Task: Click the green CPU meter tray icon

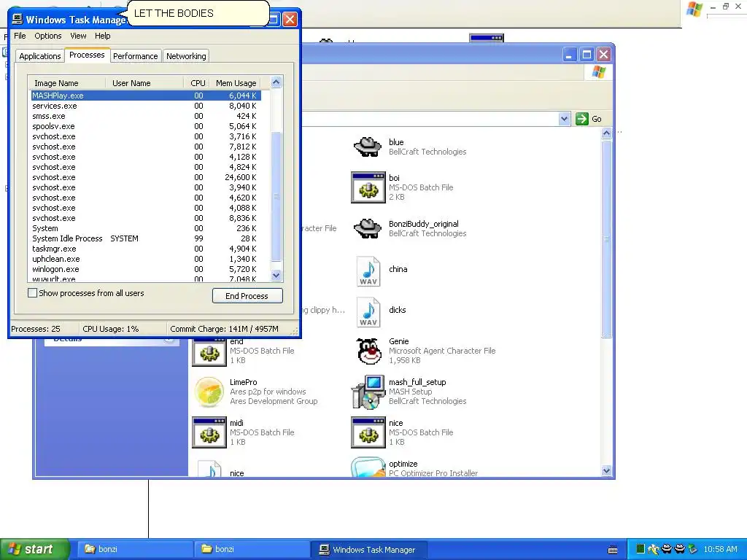Action: pyautogui.click(x=640, y=549)
